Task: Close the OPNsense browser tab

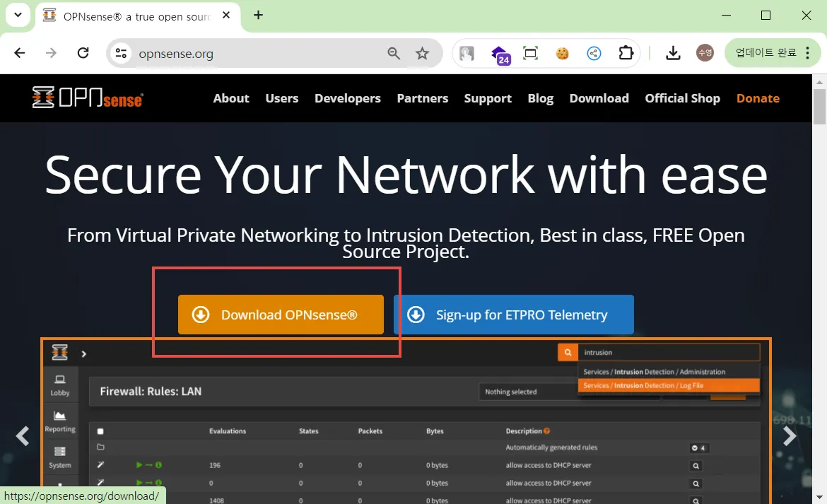Action: (x=226, y=16)
